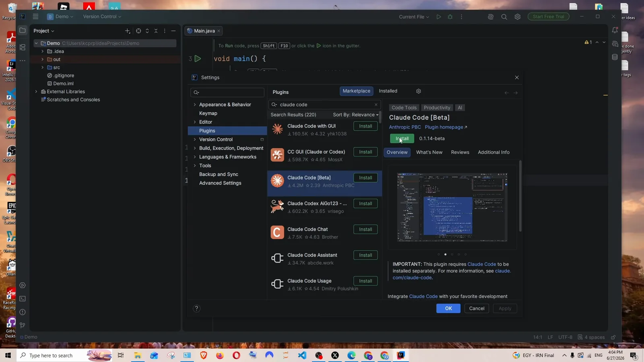Click Collapse All in Project panel
This screenshot has width=644, height=362.
pos(156,31)
